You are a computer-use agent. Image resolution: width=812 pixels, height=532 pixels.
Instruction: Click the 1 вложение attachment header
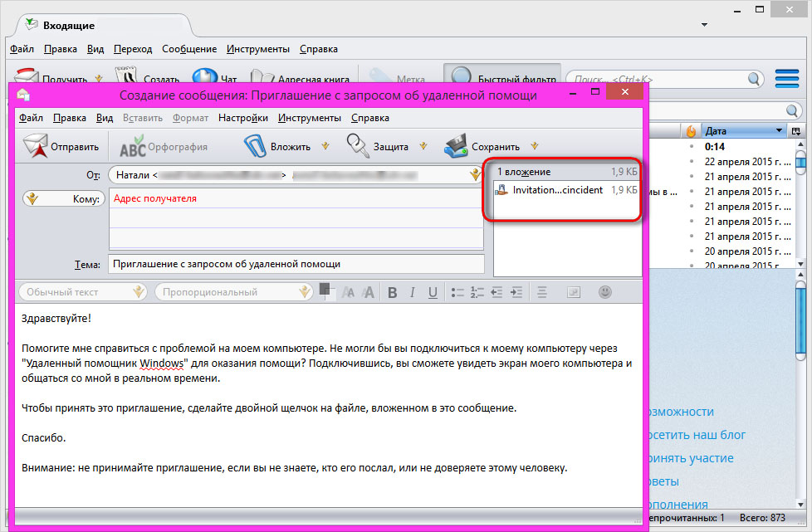coord(566,172)
